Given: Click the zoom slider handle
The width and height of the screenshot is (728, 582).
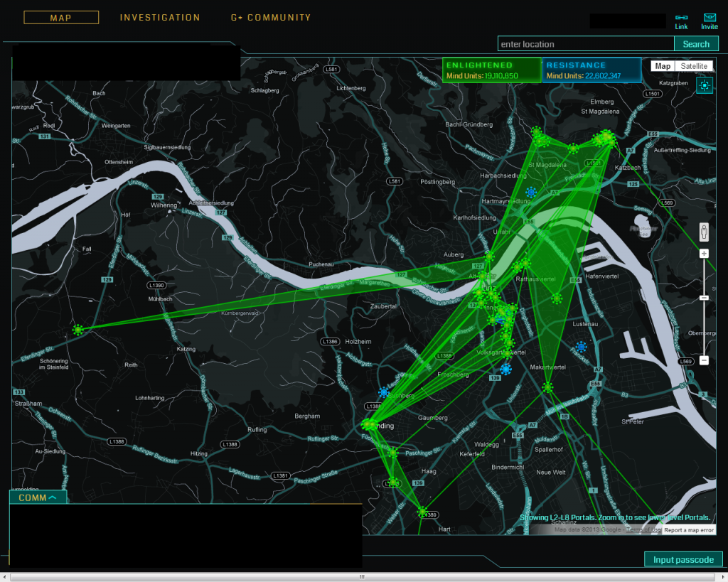Looking at the screenshot, I should (x=704, y=297).
